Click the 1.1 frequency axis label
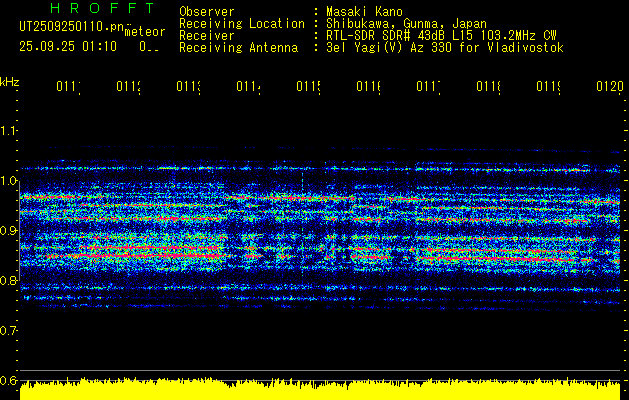This screenshot has height=400, width=629. pyautogui.click(x=8, y=131)
